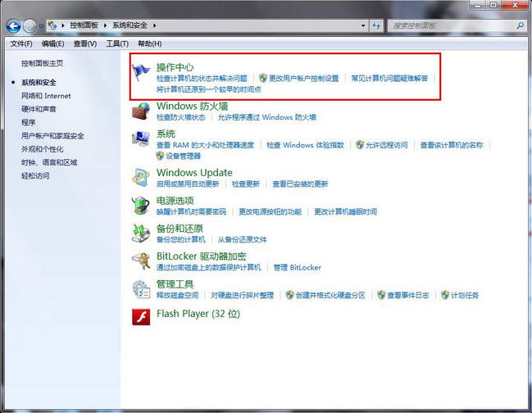Click shield icon beside 查看事件日志
532x413 pixels.
(381, 295)
